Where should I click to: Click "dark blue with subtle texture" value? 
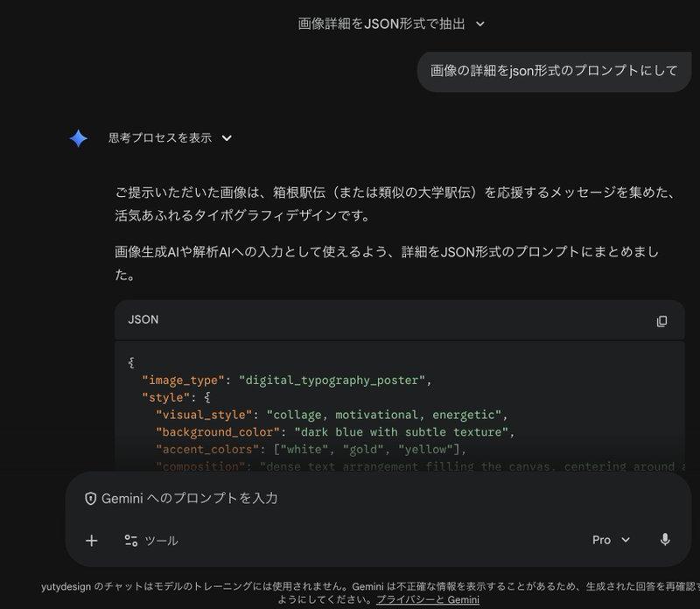pyautogui.click(x=402, y=432)
